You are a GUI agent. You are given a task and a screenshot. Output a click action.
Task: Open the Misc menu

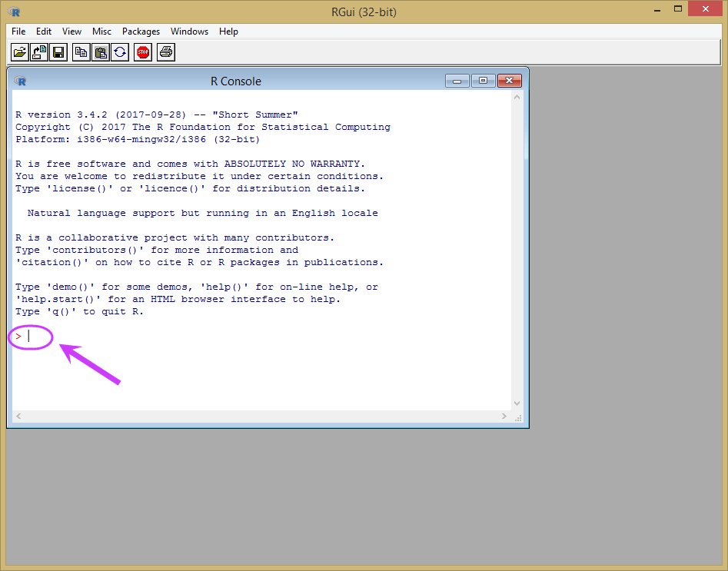pyautogui.click(x=101, y=31)
